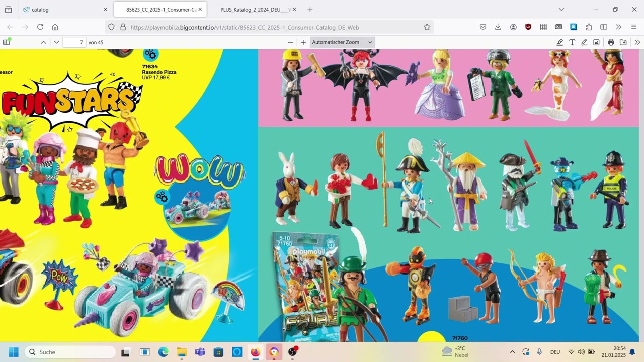This screenshot has width=644, height=362.
Task: Close the catalog tab
Action: (x=105, y=10)
